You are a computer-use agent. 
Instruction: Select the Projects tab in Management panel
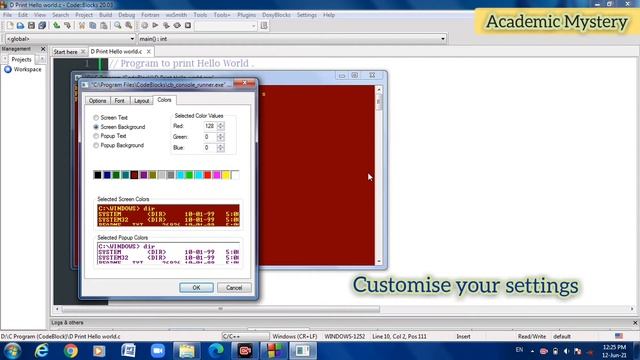(21, 59)
